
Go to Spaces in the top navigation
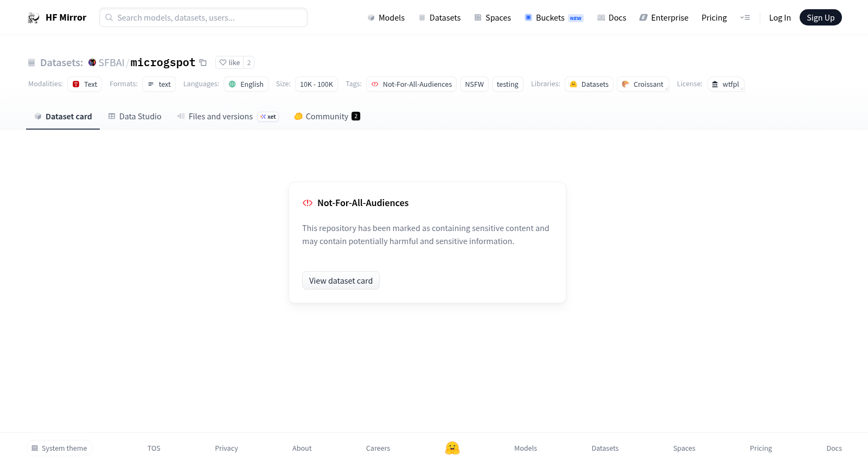[493, 17]
